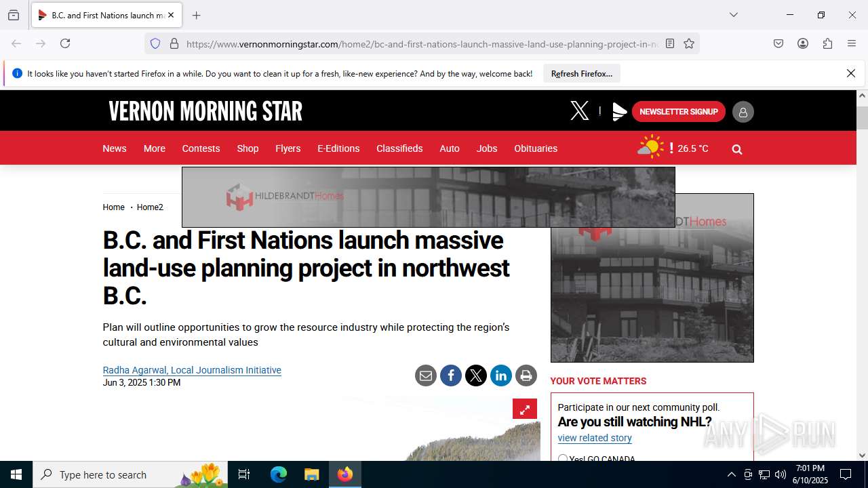Click the site padlock security icon
Screen dimensions: 868x488
click(174, 43)
